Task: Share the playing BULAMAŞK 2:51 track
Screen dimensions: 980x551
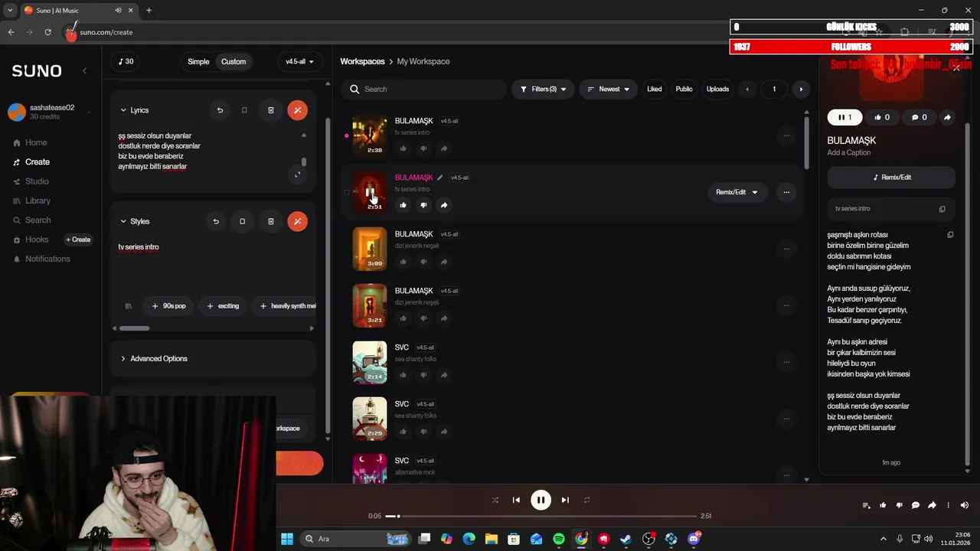Action: (x=444, y=205)
